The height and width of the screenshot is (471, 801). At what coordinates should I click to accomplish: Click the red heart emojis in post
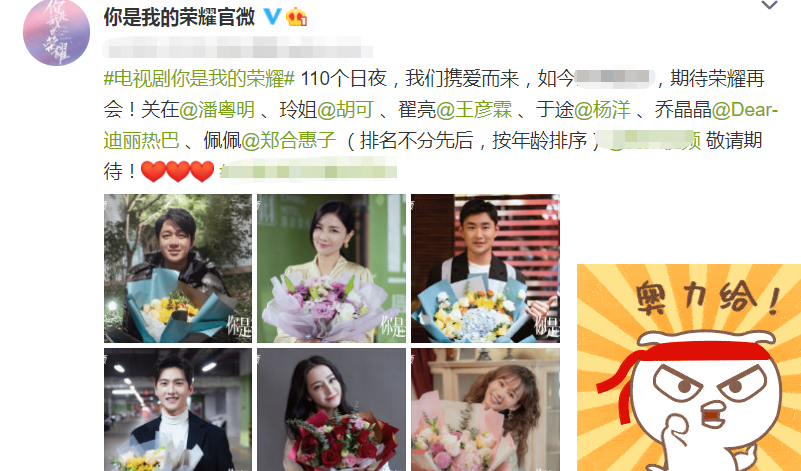(x=177, y=172)
